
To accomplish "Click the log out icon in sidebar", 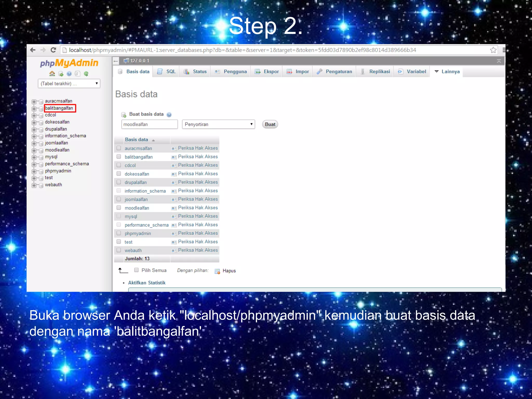I will tap(61, 74).
